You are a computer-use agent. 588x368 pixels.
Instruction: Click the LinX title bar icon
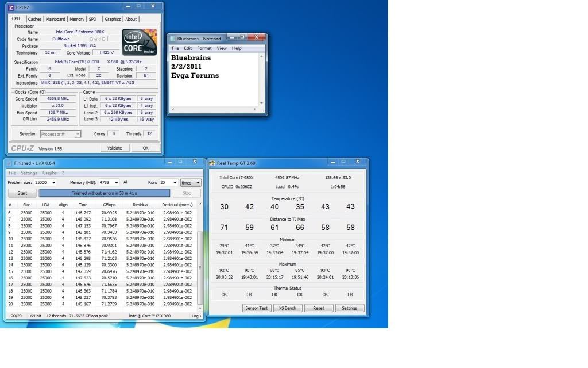tap(9, 163)
